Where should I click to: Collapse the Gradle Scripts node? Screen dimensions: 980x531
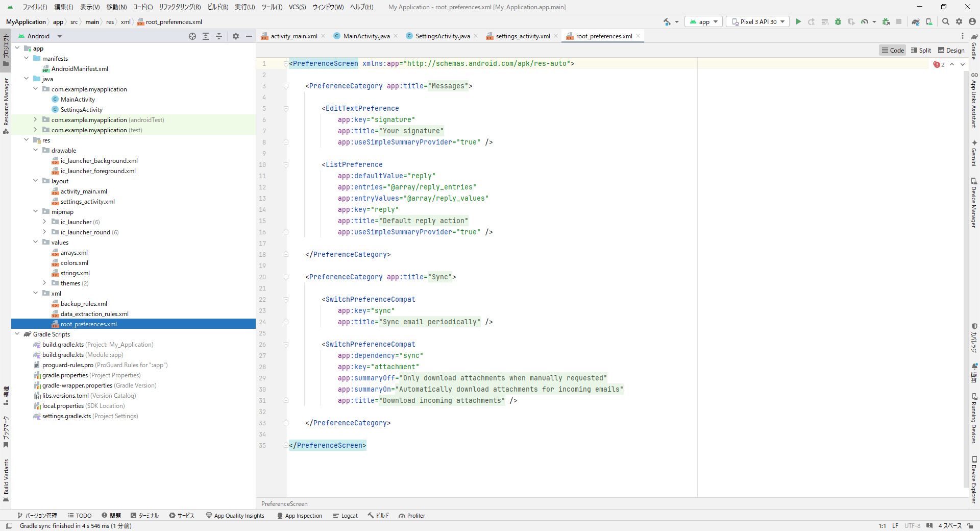(x=17, y=334)
